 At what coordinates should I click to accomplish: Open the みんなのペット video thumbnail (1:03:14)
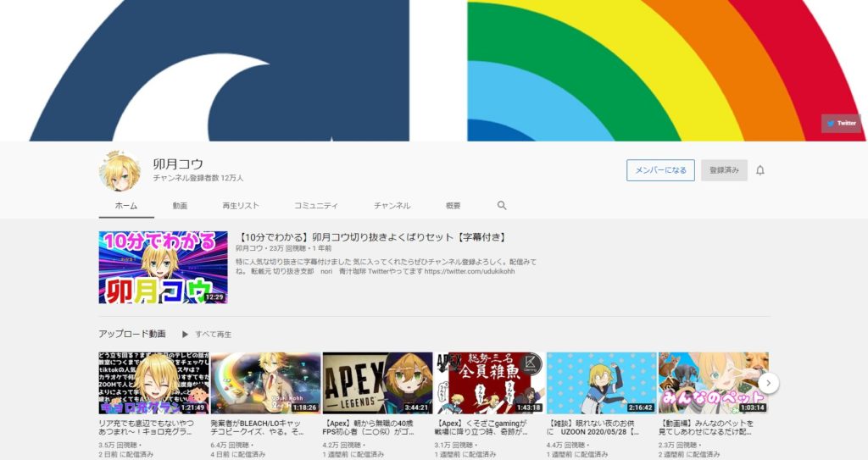click(x=714, y=383)
